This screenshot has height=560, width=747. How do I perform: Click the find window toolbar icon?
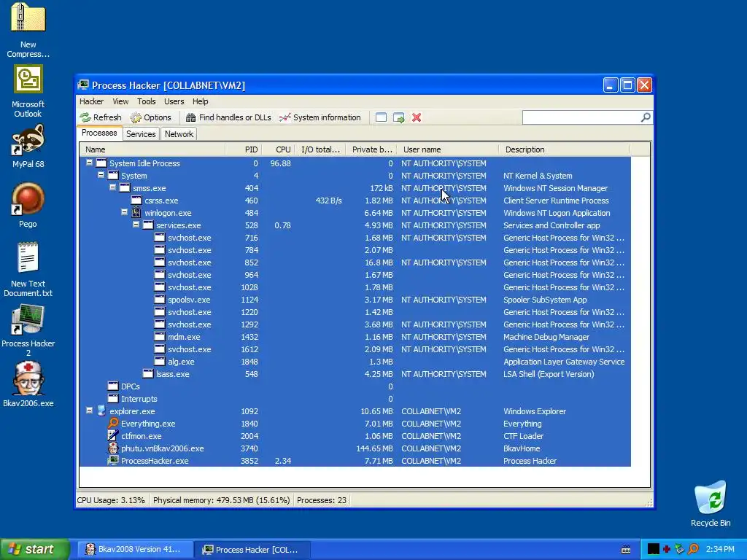pyautogui.click(x=381, y=117)
